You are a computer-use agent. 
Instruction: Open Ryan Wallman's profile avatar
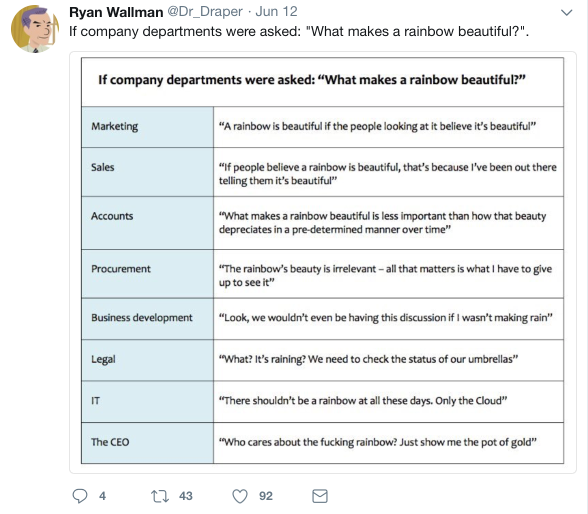(x=34, y=29)
